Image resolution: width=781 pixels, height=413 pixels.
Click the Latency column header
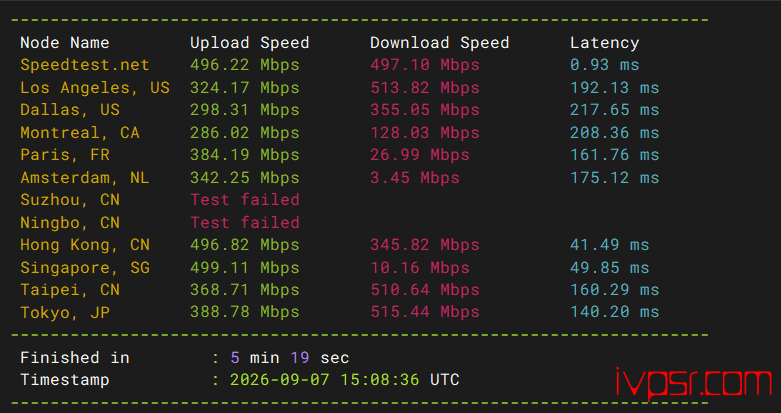point(605,43)
